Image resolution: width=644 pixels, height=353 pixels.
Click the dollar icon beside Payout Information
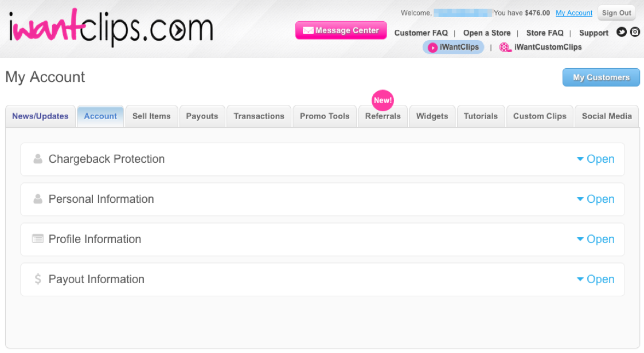tap(38, 279)
